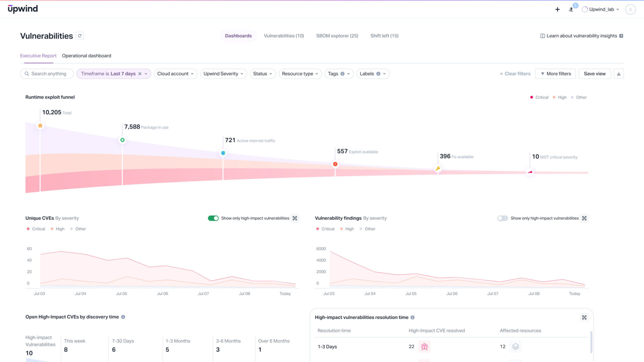Disable high-impact filter on Unique CVEs chart

click(214, 218)
